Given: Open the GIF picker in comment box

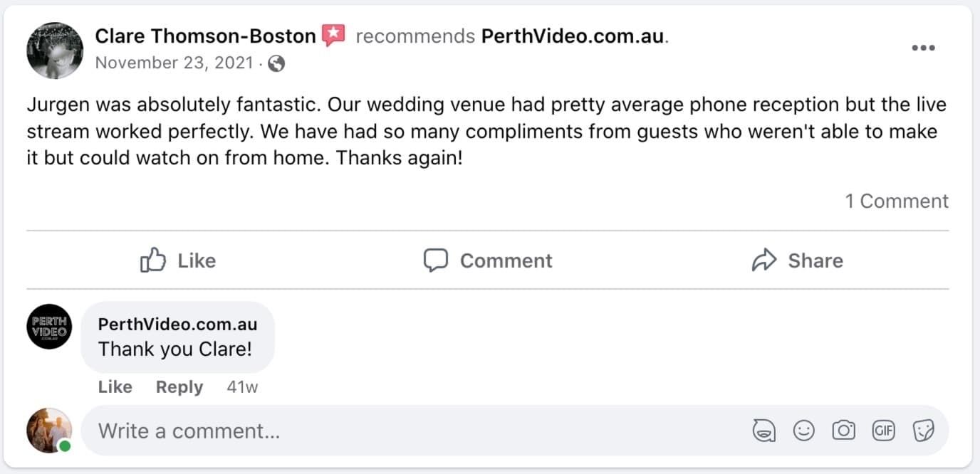Looking at the screenshot, I should pos(884,431).
